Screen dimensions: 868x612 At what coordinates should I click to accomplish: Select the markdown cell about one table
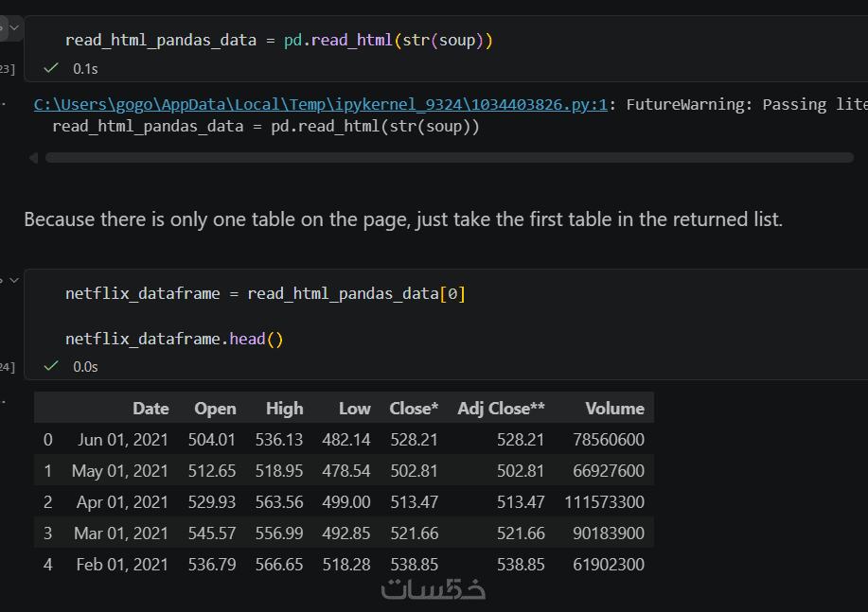tap(403, 219)
